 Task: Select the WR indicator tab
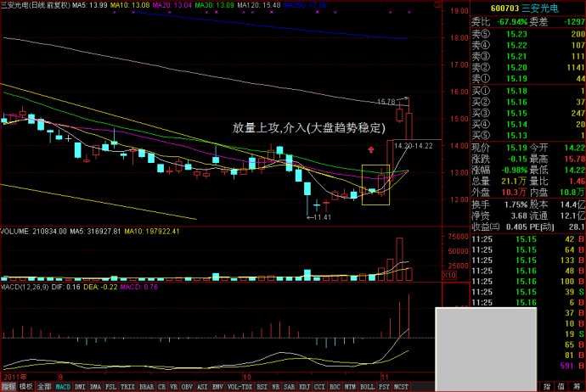275,387
